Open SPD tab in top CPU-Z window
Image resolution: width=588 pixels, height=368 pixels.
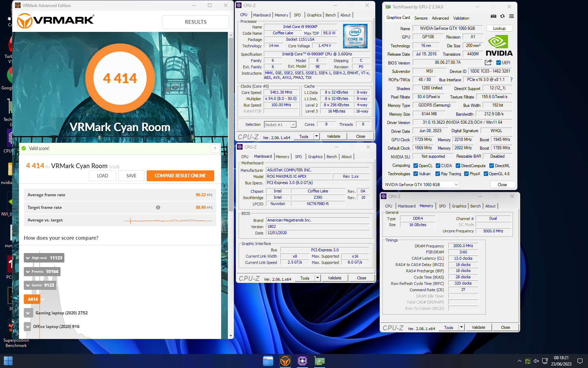[297, 15]
